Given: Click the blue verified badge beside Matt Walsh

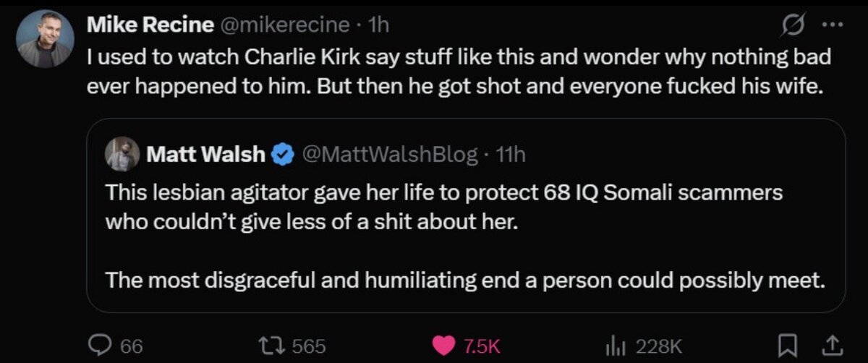Looking at the screenshot, I should [281, 153].
